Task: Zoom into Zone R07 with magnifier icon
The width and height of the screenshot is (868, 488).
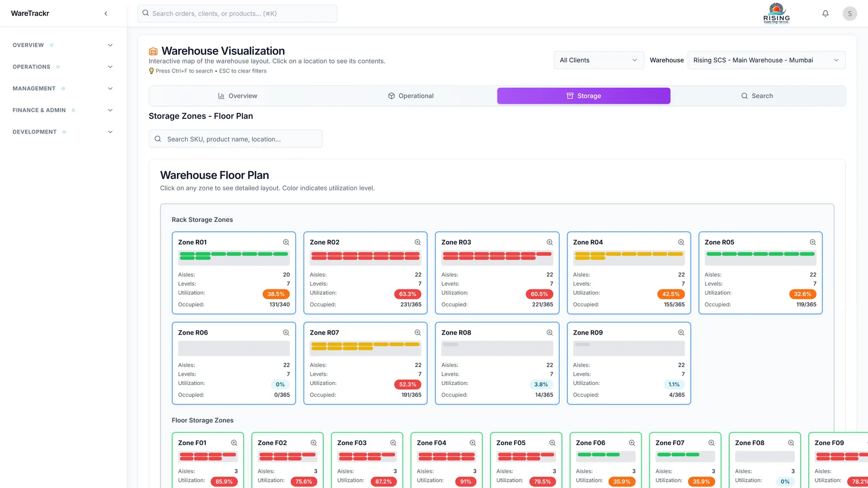Action: click(418, 333)
